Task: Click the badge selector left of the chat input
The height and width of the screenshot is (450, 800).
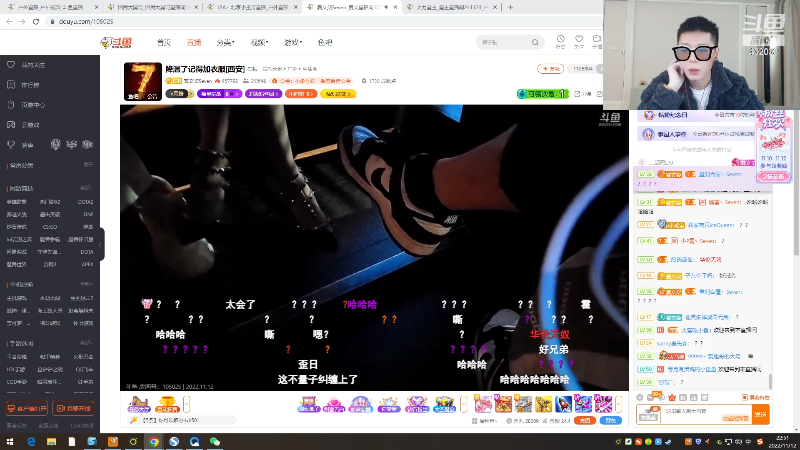Action: 648,414
